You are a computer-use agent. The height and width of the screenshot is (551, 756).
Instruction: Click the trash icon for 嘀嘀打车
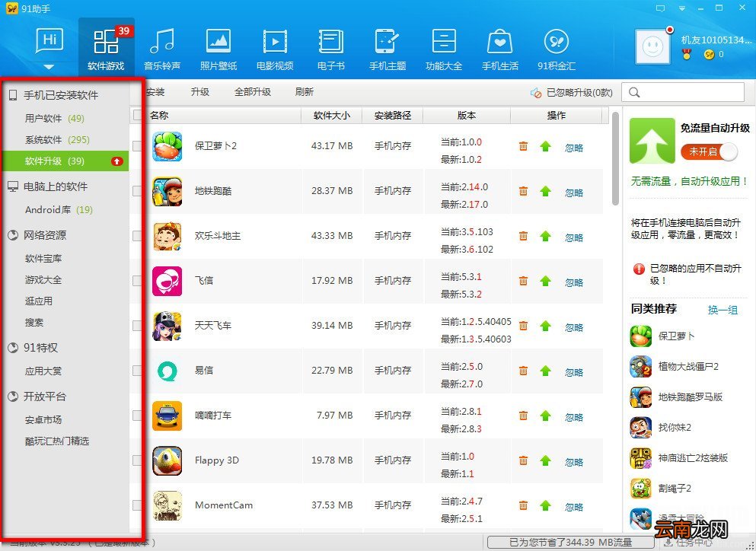click(523, 415)
